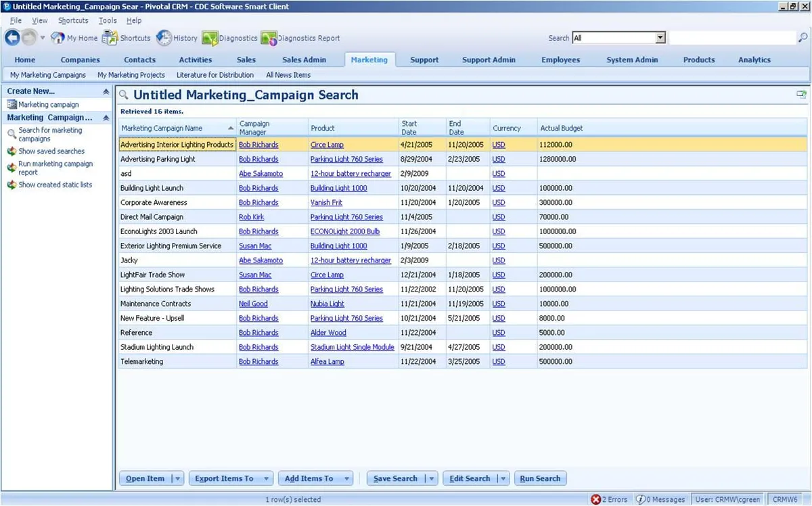The image size is (812, 506).
Task: Click the search text input field
Action: (732, 38)
